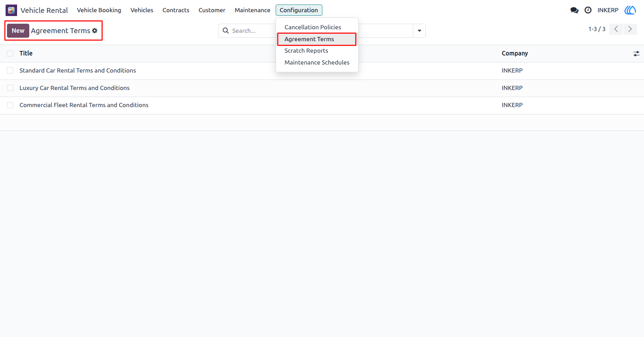Sort by the Title column header

coord(26,53)
